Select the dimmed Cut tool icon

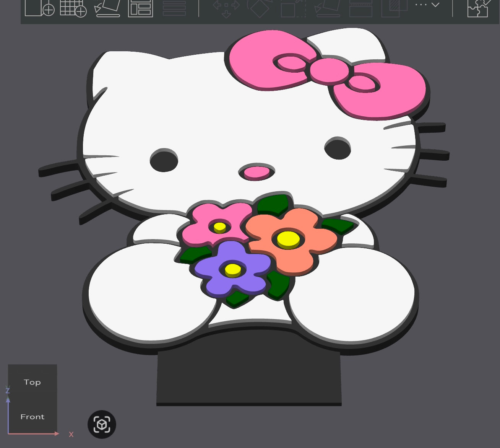click(361, 8)
